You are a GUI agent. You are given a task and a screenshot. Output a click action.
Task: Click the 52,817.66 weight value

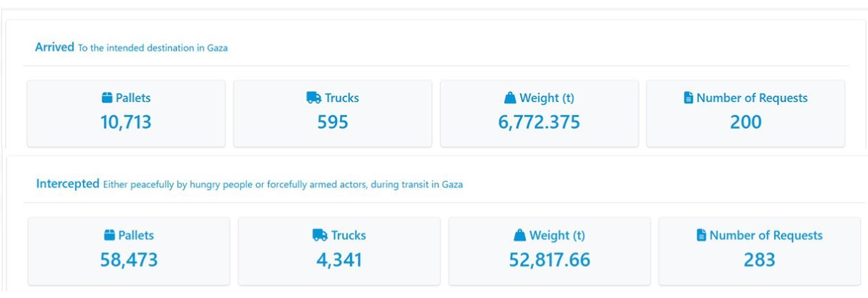[550, 259]
